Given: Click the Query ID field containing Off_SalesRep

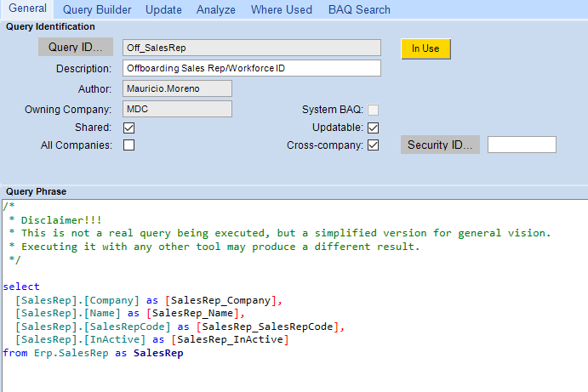Looking at the screenshot, I should tap(252, 48).
